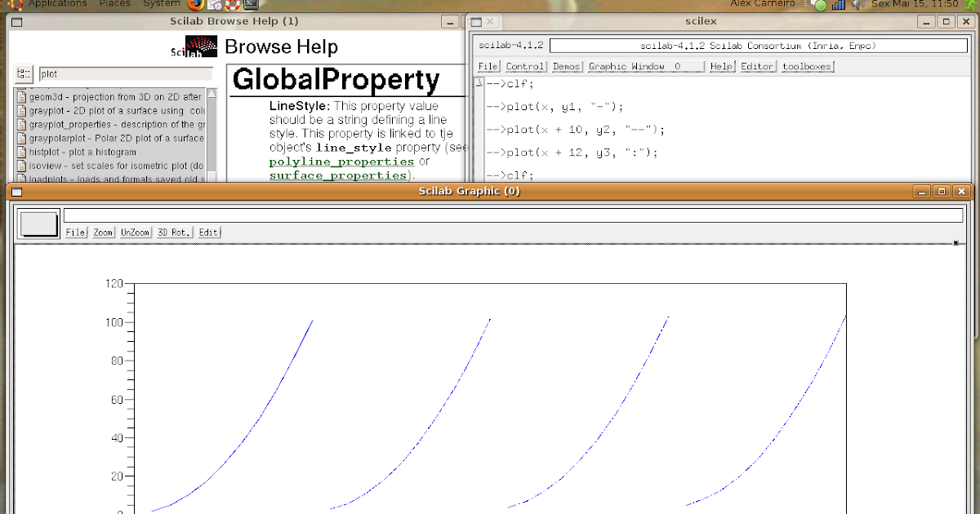Open the Demos menu in the scilex console
The height and width of the screenshot is (514, 980).
coord(566,66)
